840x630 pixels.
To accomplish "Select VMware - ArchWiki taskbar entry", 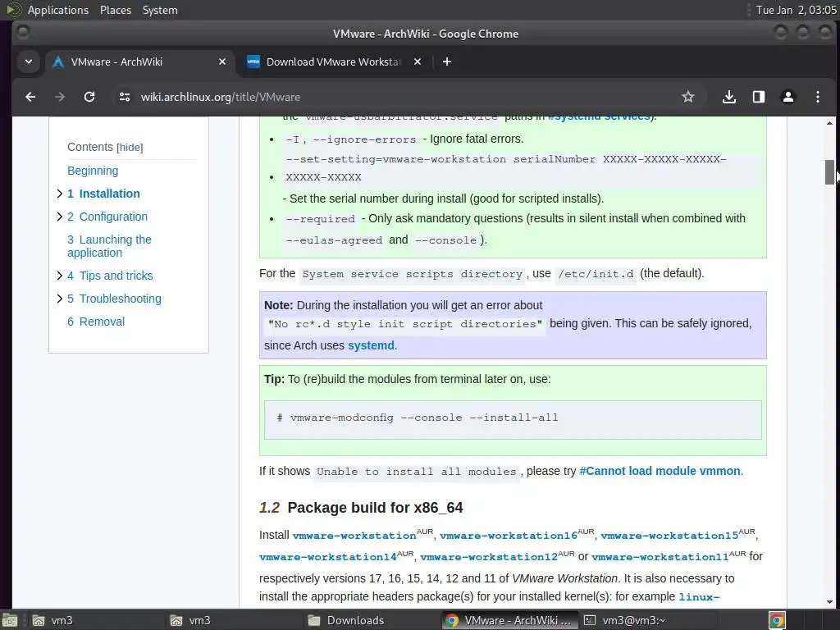I will tap(511, 620).
